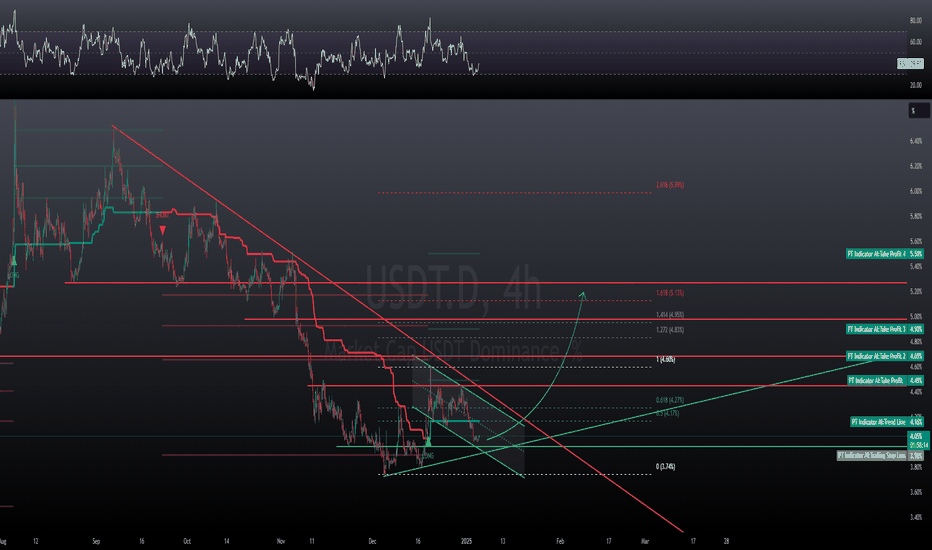Select the green LONG arrow near August

14,260
